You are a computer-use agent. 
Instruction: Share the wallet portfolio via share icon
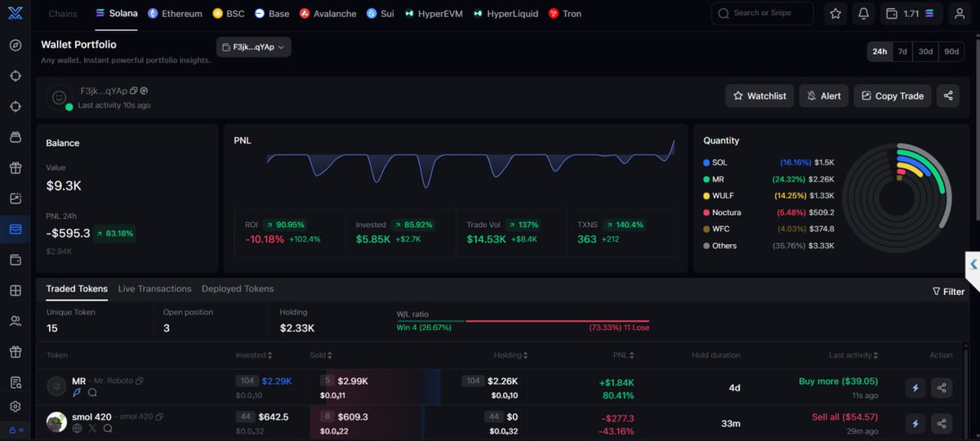point(948,96)
